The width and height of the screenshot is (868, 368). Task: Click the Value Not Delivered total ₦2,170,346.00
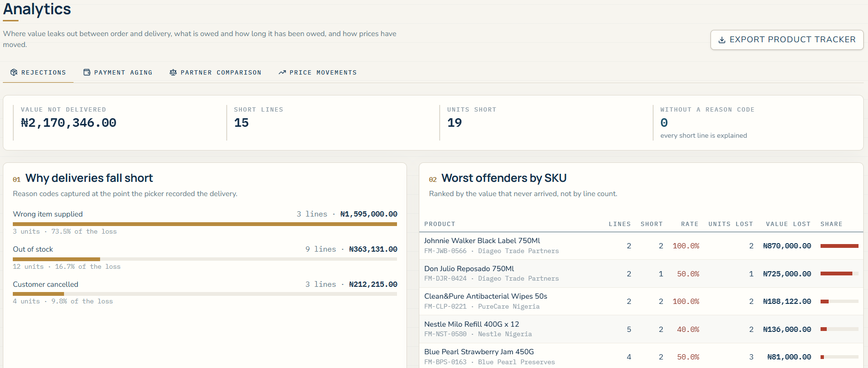[69, 123]
